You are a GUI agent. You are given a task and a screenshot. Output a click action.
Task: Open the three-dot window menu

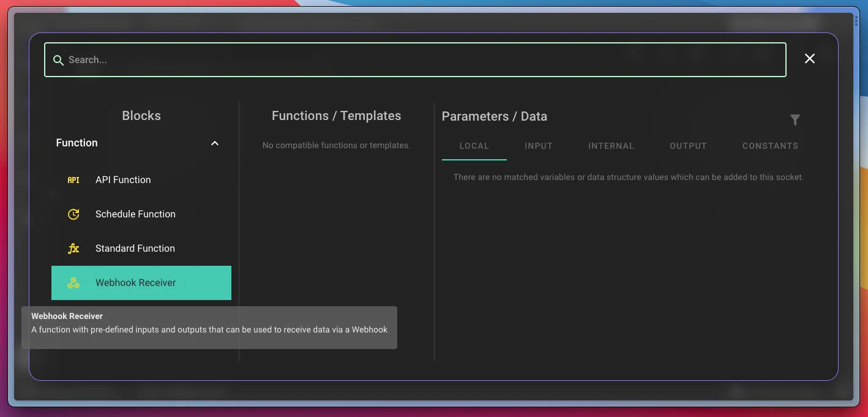click(856, 20)
